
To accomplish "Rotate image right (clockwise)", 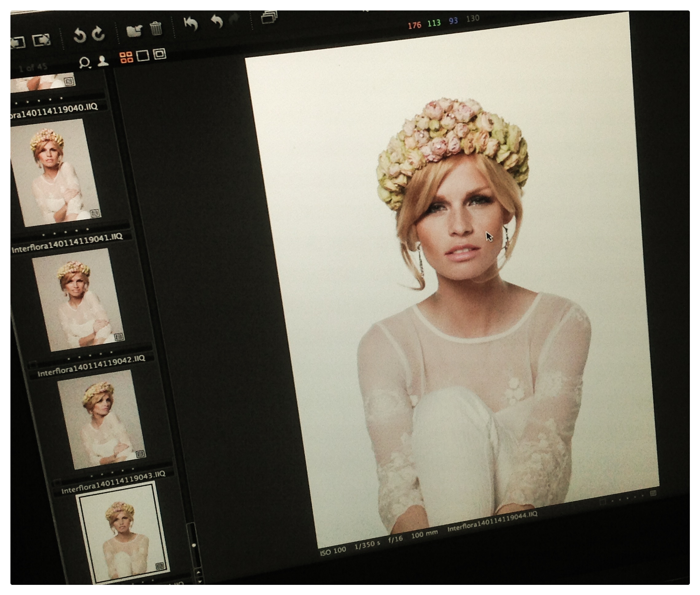I will (x=99, y=34).
